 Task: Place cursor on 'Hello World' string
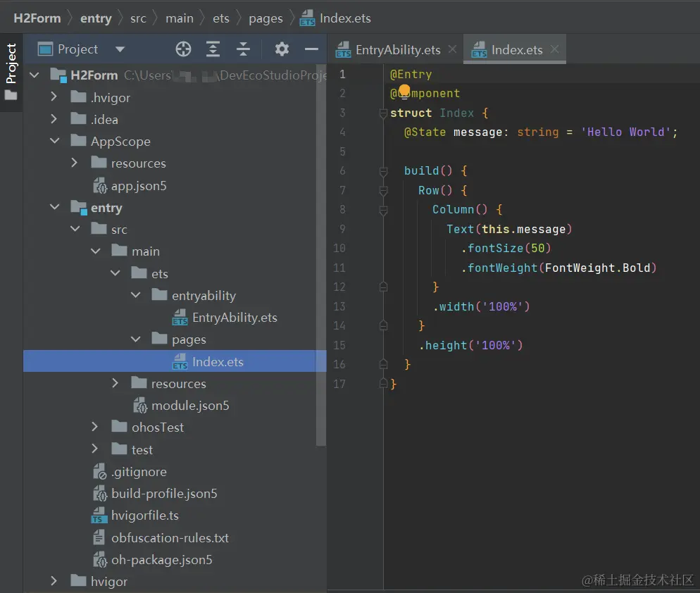pyautogui.click(x=625, y=132)
